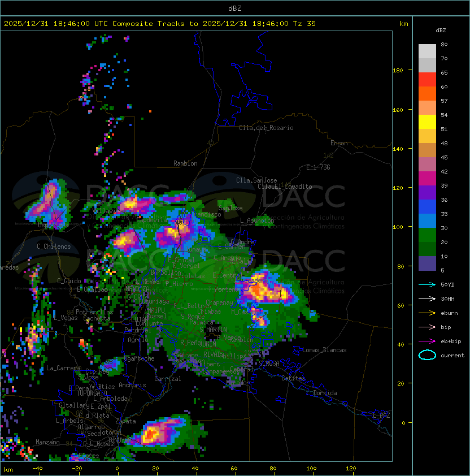
Task: Click the 'S_MARTIN' place label
Action: [213, 330]
